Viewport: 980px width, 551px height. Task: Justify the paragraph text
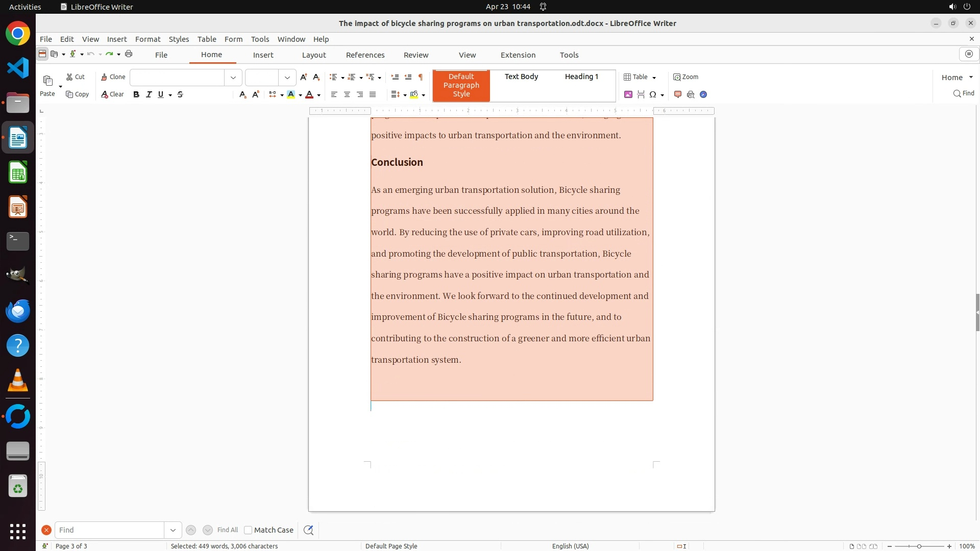(373, 94)
